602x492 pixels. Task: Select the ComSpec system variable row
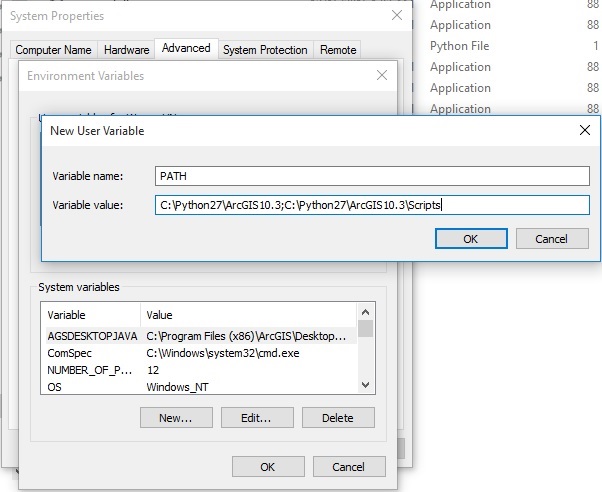(x=201, y=353)
